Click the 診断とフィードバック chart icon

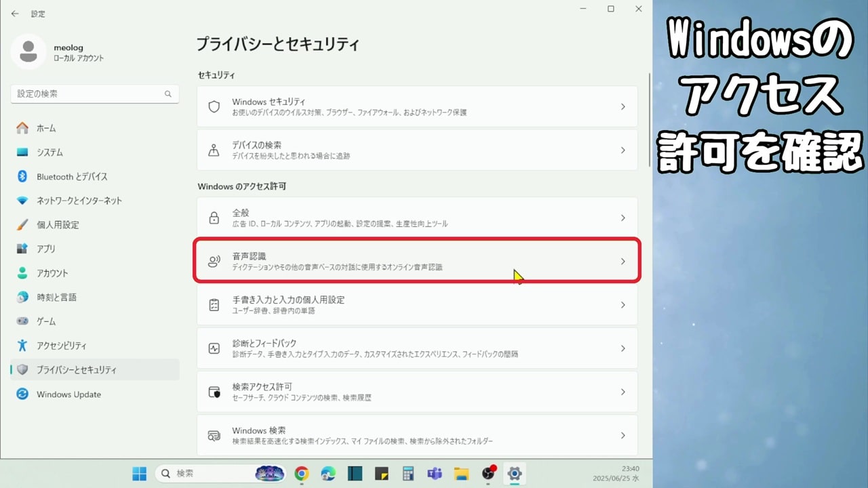(x=214, y=348)
